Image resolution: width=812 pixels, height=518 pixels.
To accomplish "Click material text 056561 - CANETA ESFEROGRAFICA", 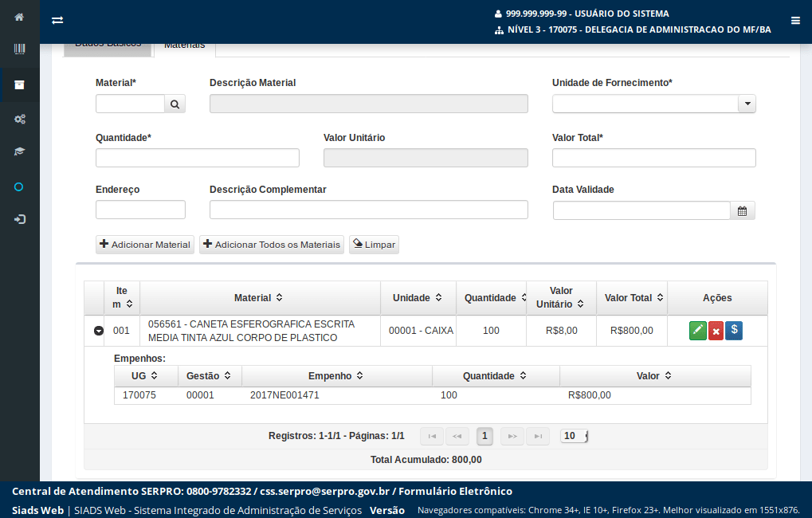I will (252, 331).
